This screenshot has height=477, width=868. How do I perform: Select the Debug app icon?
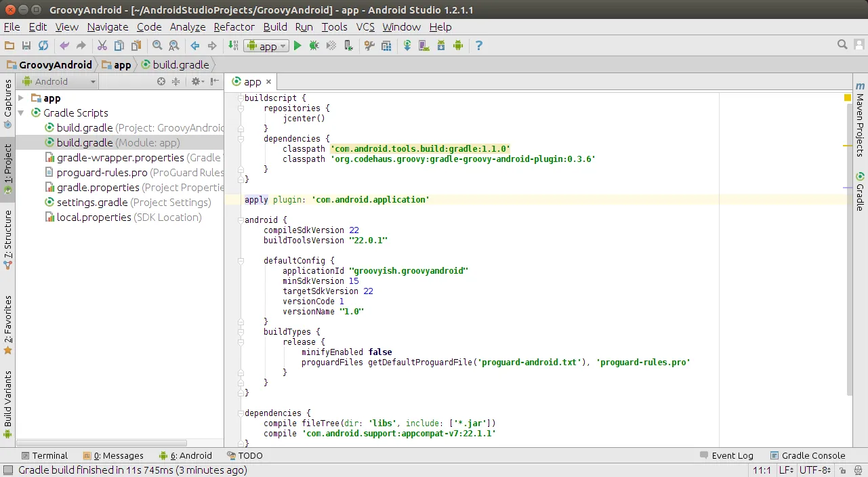[314, 45]
